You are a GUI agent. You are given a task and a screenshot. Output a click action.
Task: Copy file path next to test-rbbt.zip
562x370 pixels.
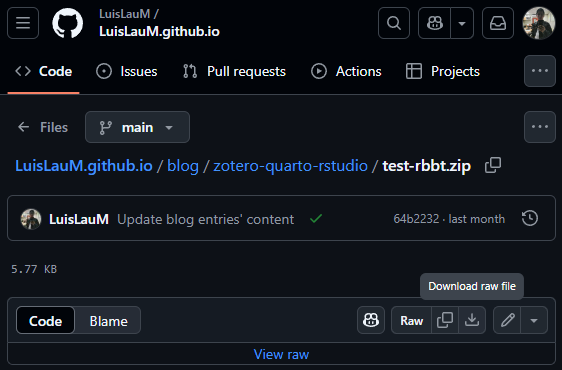[493, 165]
